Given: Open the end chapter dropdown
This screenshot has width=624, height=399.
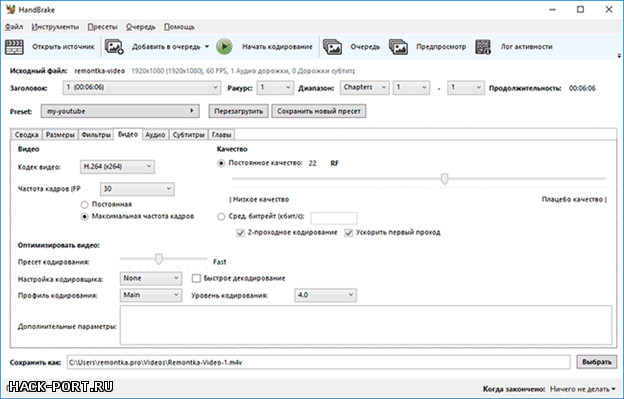Looking at the screenshot, I should tap(466, 88).
